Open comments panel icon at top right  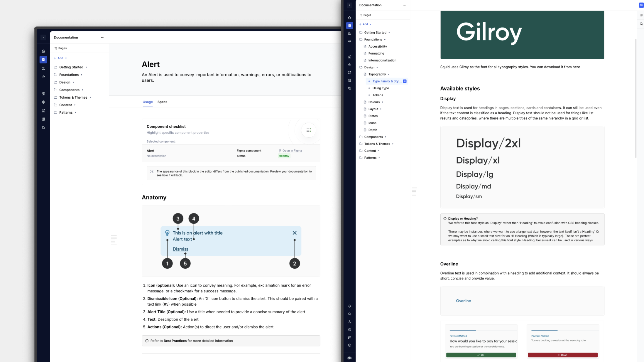point(641,15)
